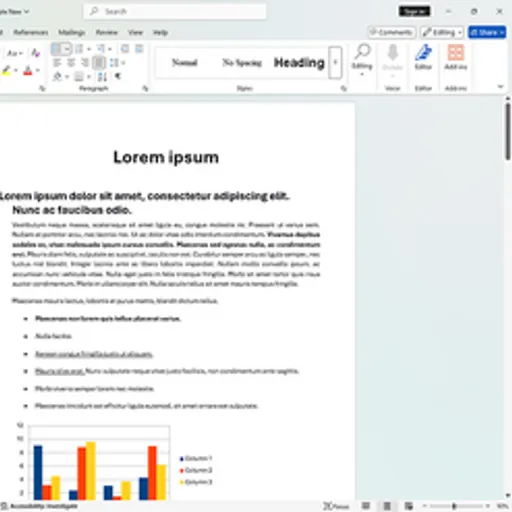Open the References ribbon tab
The width and height of the screenshot is (512, 512).
click(31, 32)
